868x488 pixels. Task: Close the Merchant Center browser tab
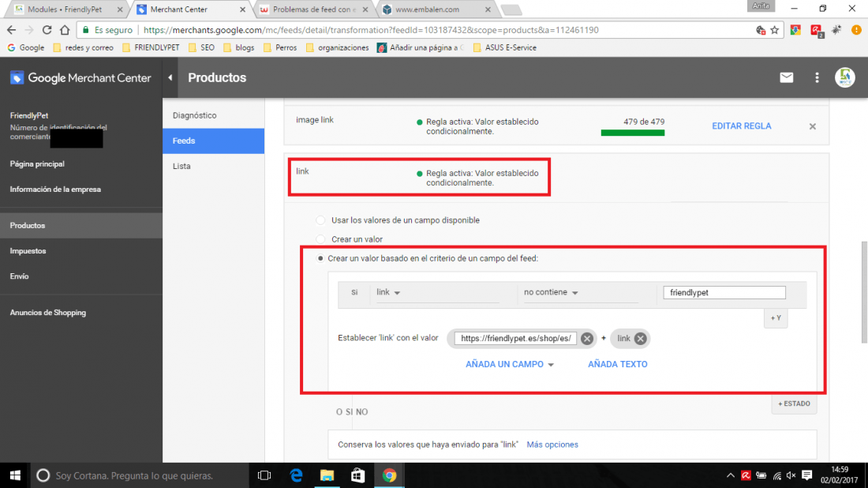[242, 9]
